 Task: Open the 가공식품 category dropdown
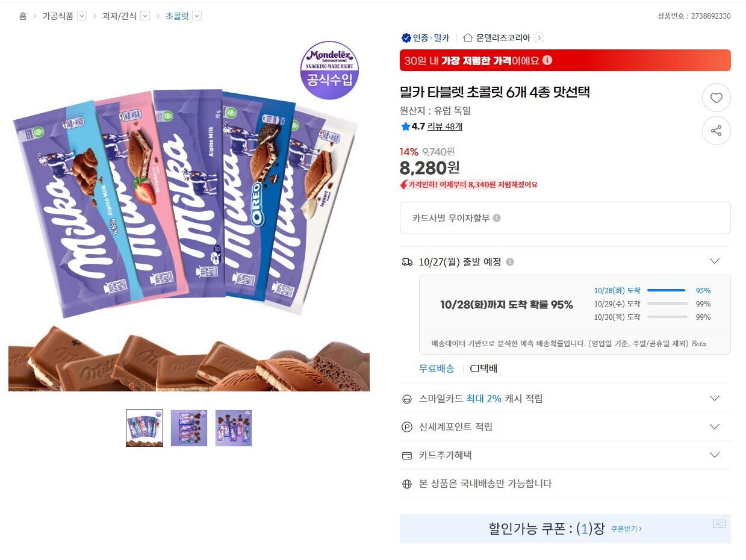click(x=82, y=16)
